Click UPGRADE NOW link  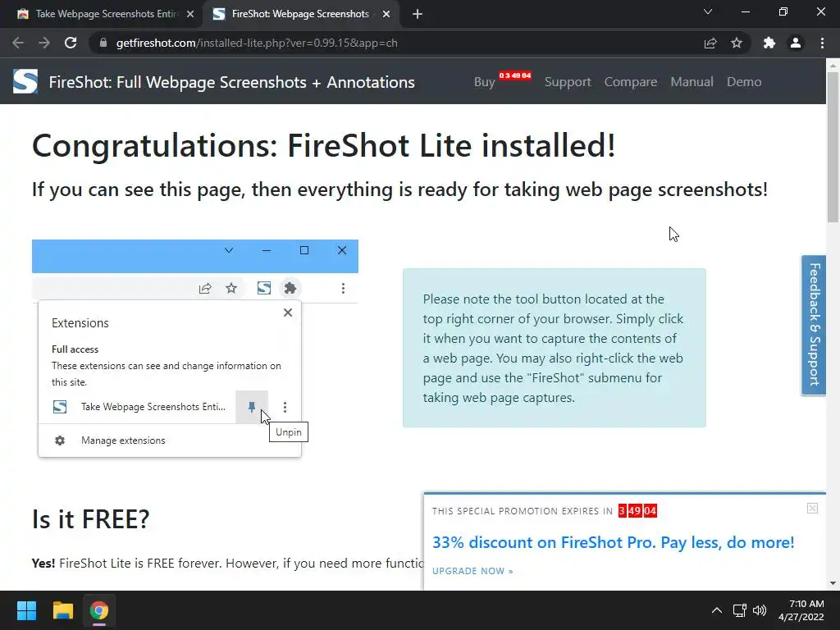[472, 571]
